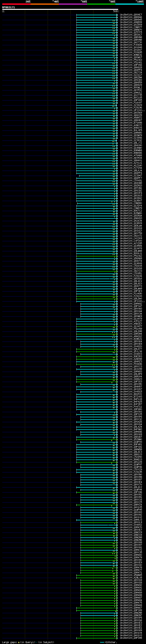Click the UniRef100_Q9FS89 label
The image size is (146, 644).
(x=131, y=610)
